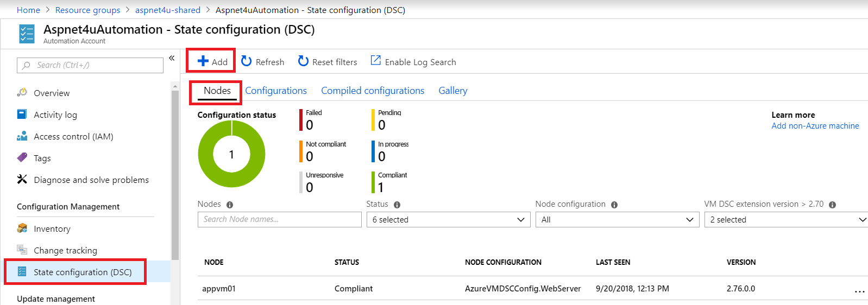Open the Compiled configurations tab
This screenshot has width=868, height=305.
pyautogui.click(x=373, y=91)
